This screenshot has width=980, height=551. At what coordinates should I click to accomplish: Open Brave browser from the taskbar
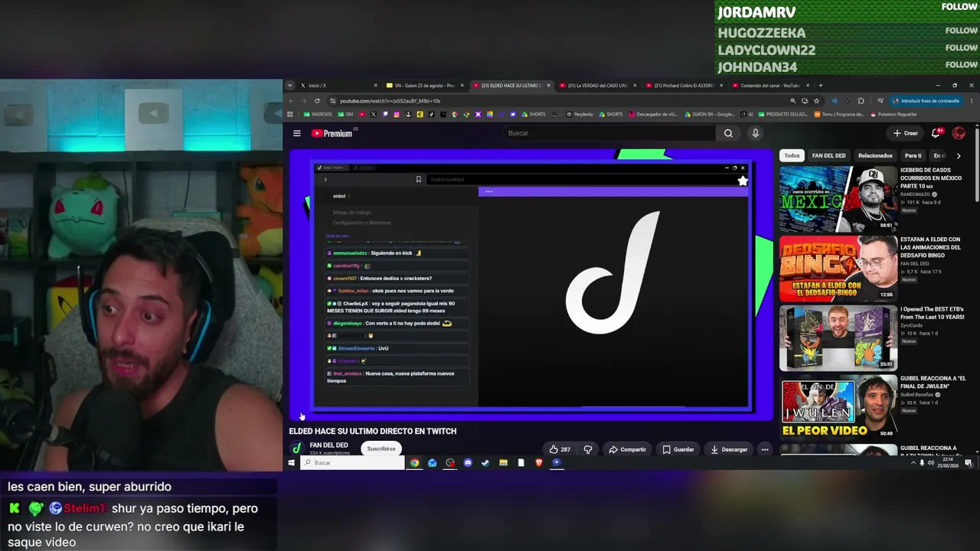[x=539, y=462]
